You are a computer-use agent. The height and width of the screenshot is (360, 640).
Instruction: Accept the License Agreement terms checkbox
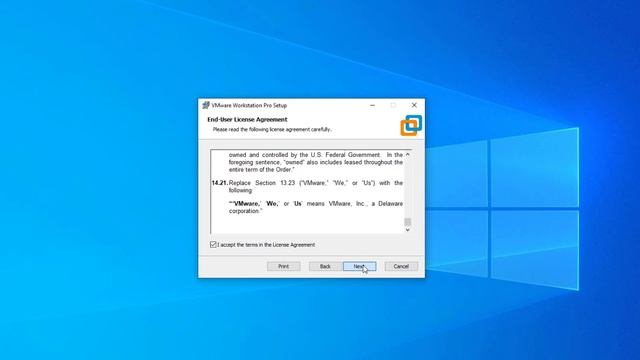point(213,244)
